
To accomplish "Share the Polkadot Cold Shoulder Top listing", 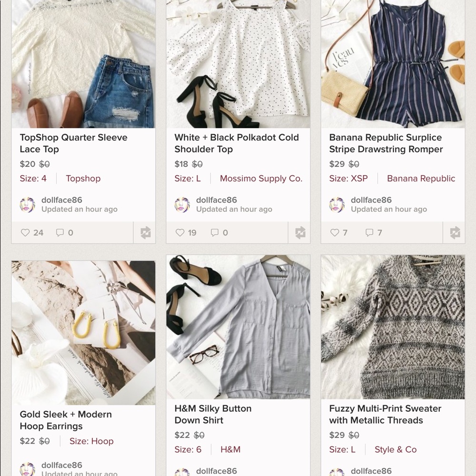I will pos(300,233).
